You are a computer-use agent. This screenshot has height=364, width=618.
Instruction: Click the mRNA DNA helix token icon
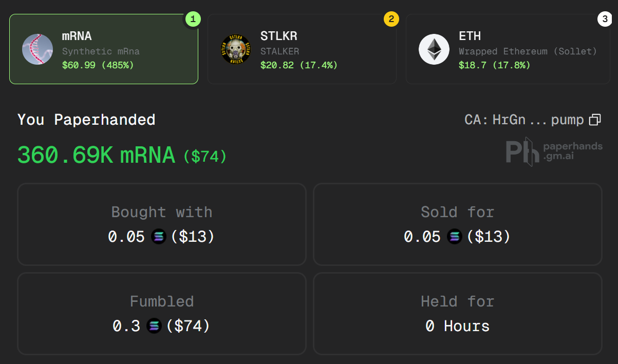38,49
